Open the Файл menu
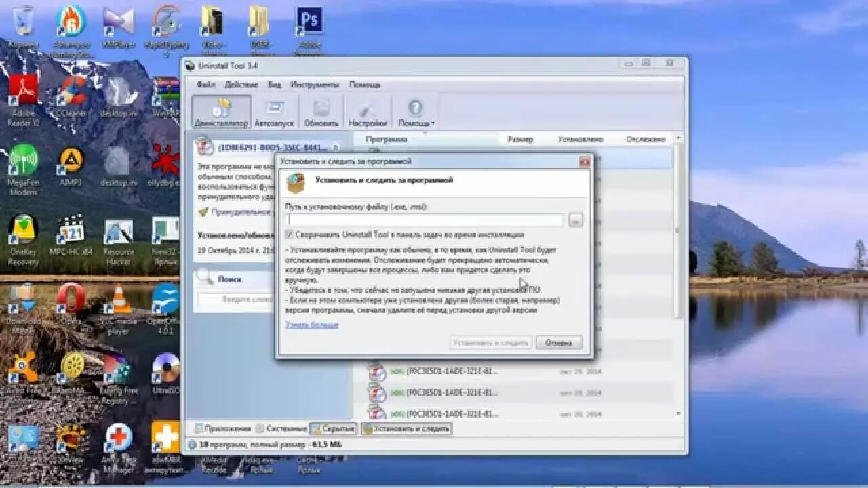 point(205,85)
